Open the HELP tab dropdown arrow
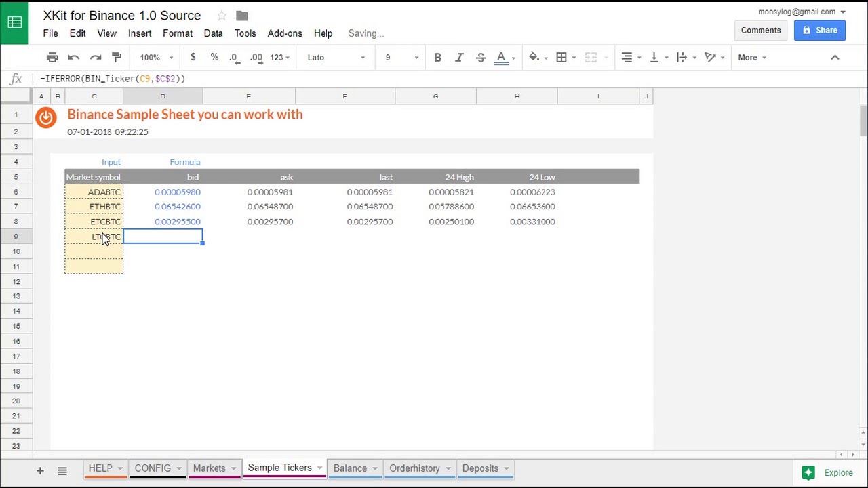The image size is (868, 488). [x=120, y=468]
